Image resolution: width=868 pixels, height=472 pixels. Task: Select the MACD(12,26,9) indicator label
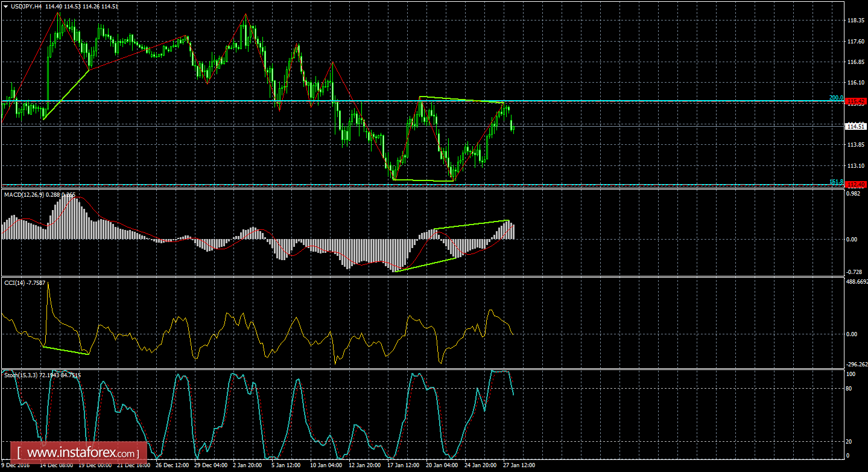(25, 194)
